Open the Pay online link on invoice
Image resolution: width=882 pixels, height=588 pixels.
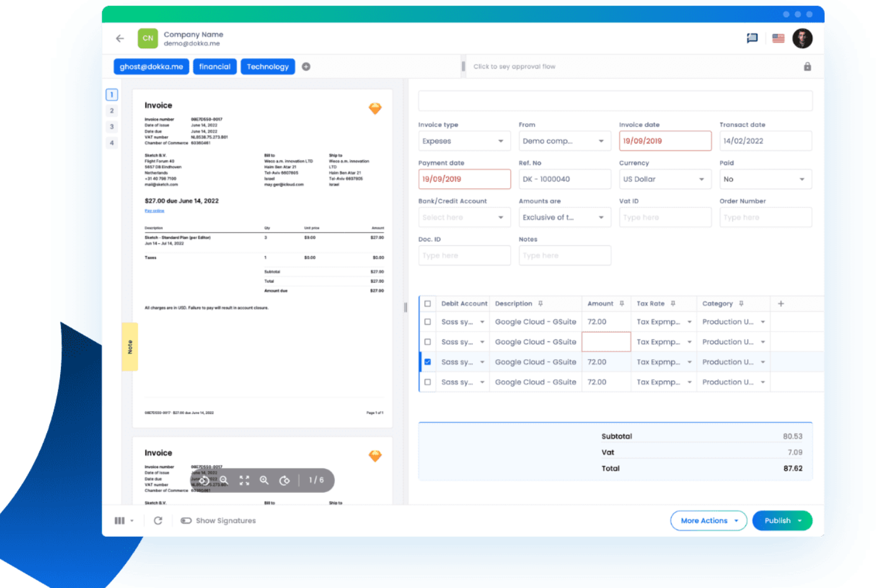click(x=154, y=210)
